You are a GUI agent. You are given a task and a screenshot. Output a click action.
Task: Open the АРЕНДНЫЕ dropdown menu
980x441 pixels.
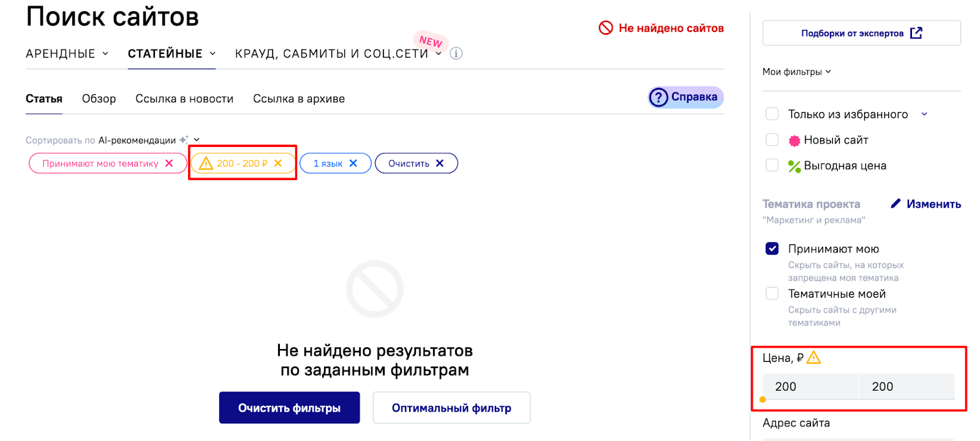pyautogui.click(x=67, y=54)
